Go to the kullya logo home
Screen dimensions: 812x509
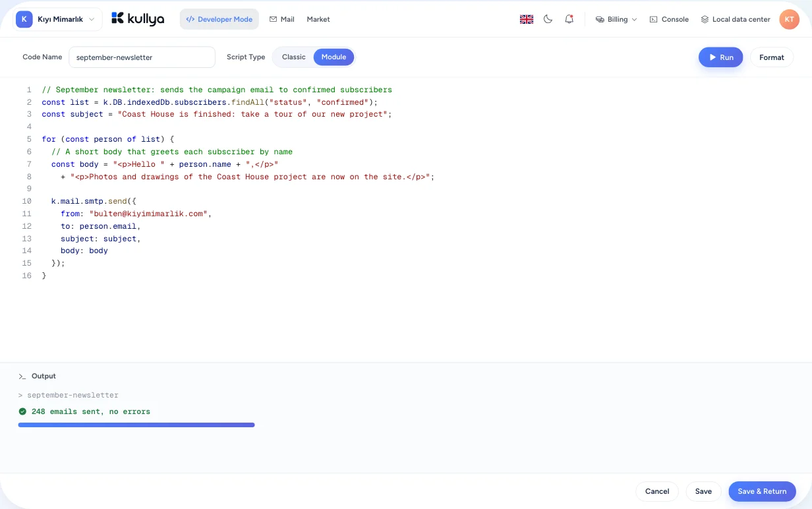point(138,19)
